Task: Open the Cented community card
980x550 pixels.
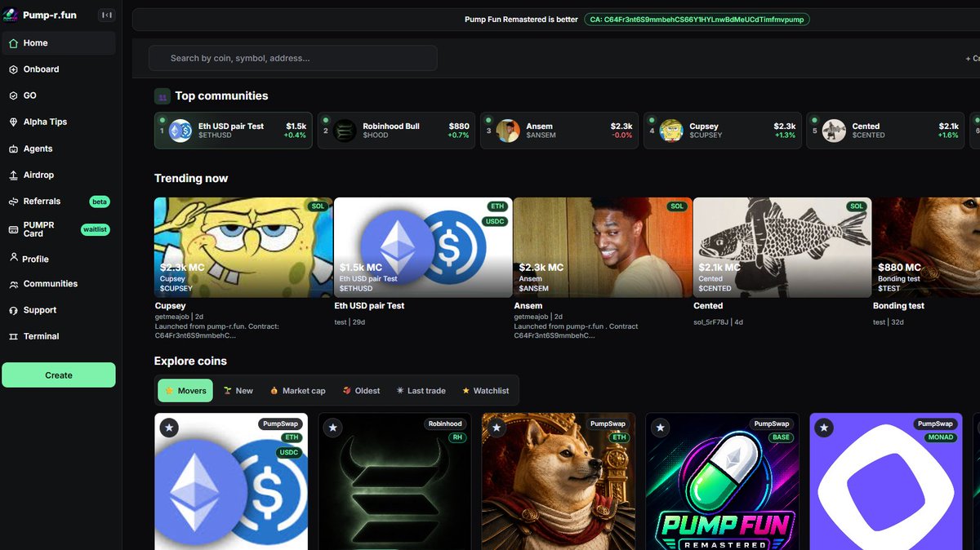Action: 886,131
